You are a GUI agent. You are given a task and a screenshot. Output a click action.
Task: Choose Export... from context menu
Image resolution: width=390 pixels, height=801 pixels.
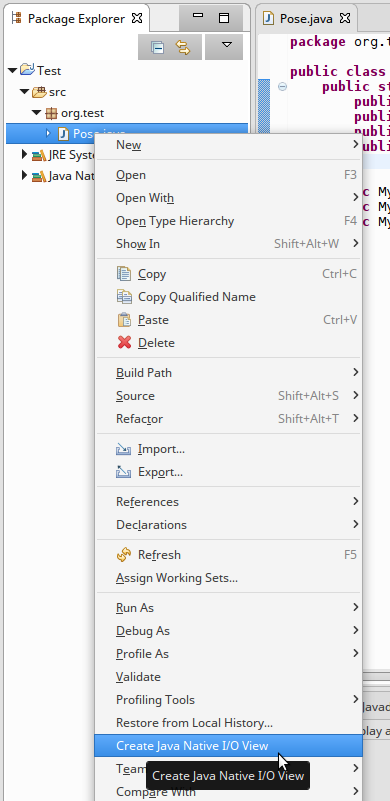click(228, 472)
